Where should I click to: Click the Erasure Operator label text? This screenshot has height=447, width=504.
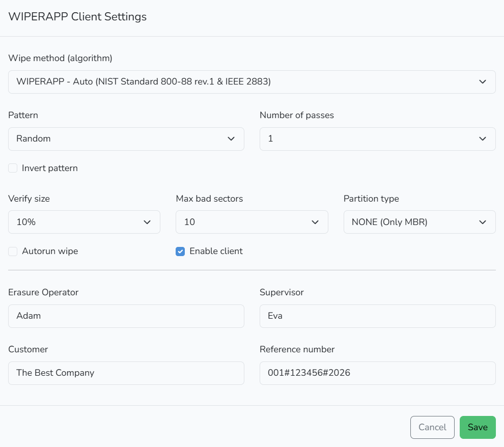point(43,292)
